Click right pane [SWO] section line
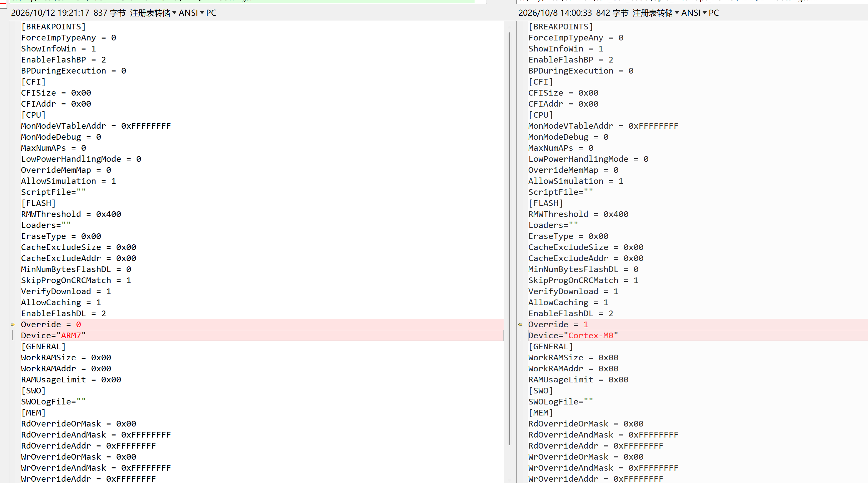The height and width of the screenshot is (483, 868). click(540, 391)
